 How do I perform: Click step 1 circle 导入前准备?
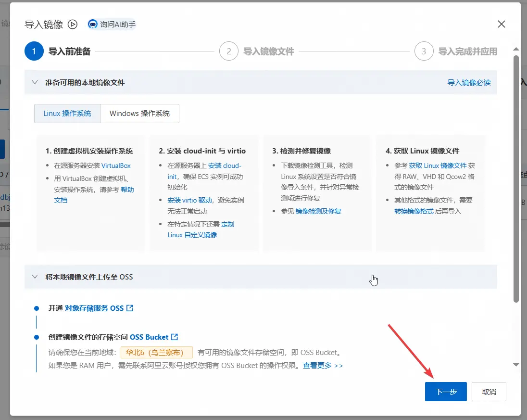34,51
